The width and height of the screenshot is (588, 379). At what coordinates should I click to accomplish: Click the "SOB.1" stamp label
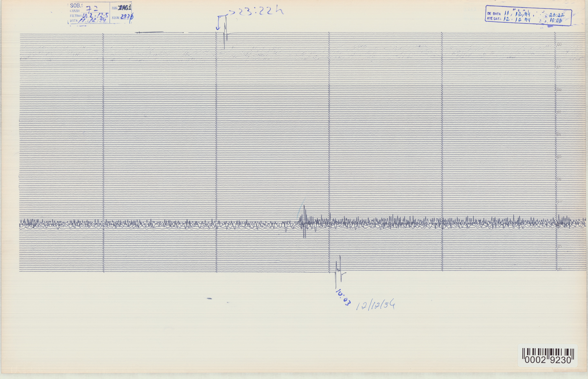(x=76, y=6)
